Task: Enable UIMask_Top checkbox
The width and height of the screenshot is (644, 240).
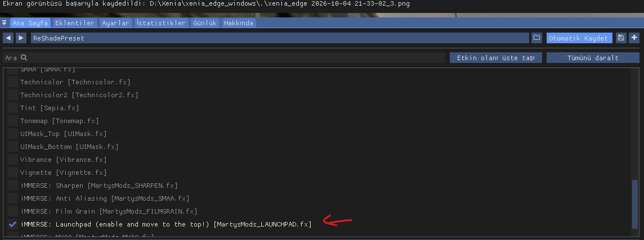Action: 13,134
